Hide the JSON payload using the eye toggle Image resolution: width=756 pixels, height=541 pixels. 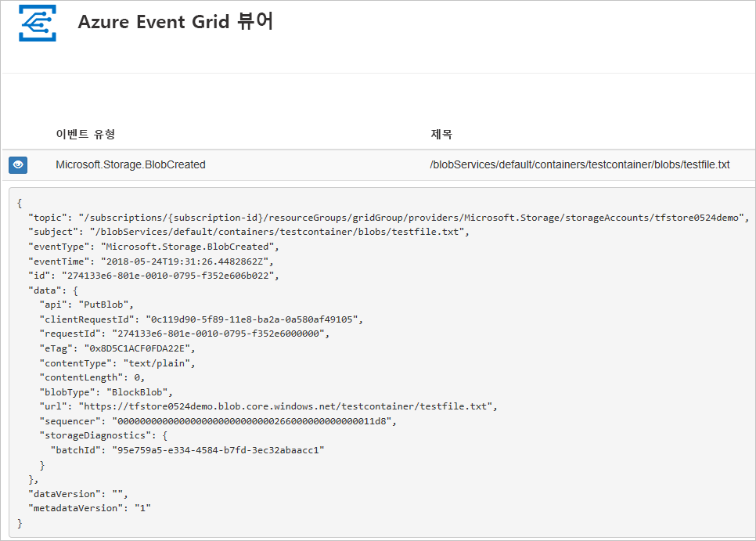click(17, 165)
